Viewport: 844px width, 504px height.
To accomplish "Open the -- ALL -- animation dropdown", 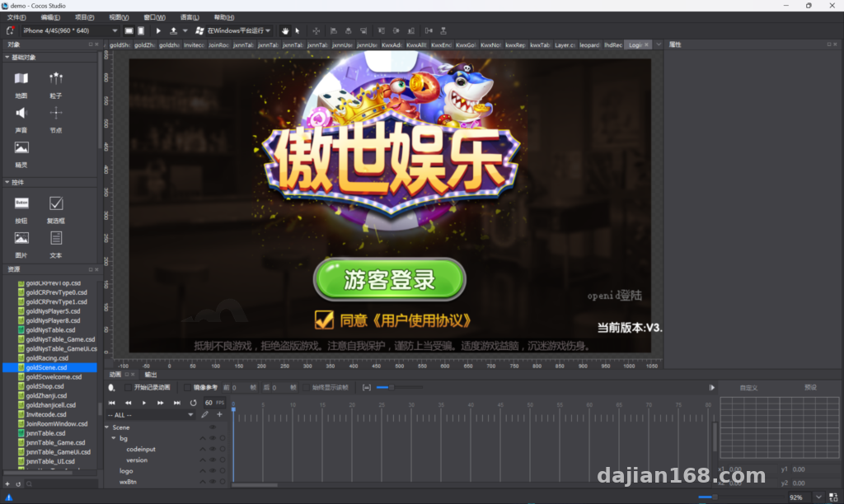I will pos(150,415).
